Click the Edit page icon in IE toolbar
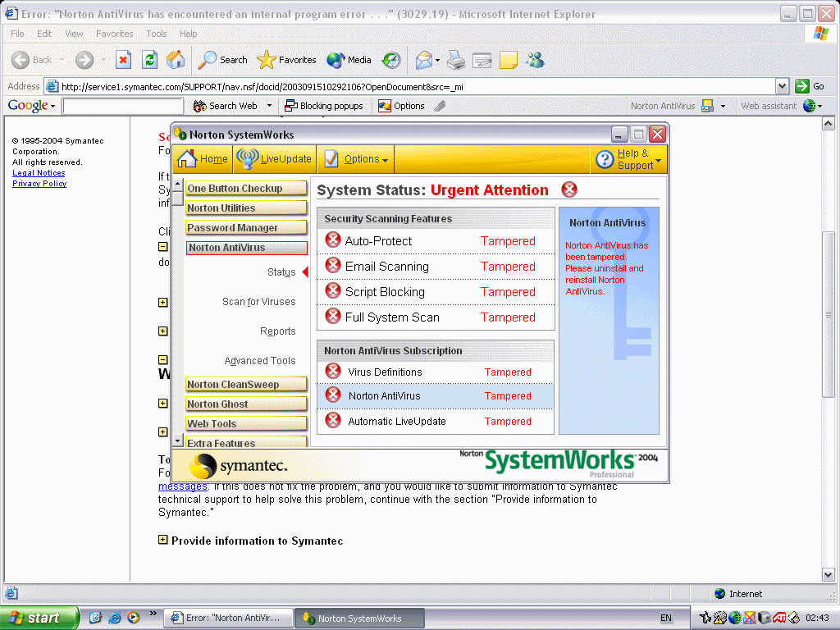Screen dimensions: 840x630 click(x=482, y=60)
